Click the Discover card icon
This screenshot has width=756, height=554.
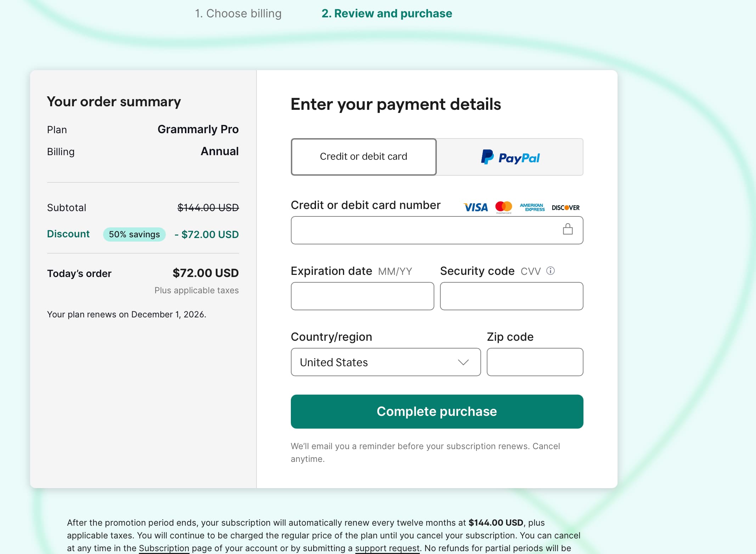[566, 207]
